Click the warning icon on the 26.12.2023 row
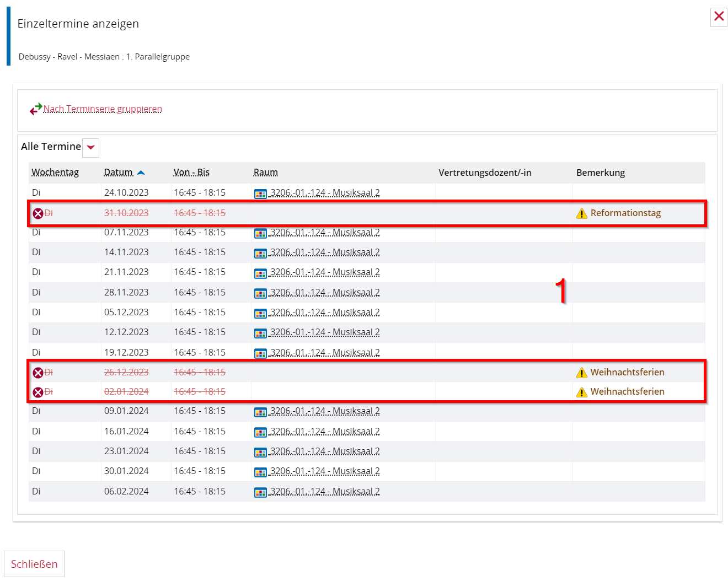This screenshot has width=728, height=581. point(582,373)
